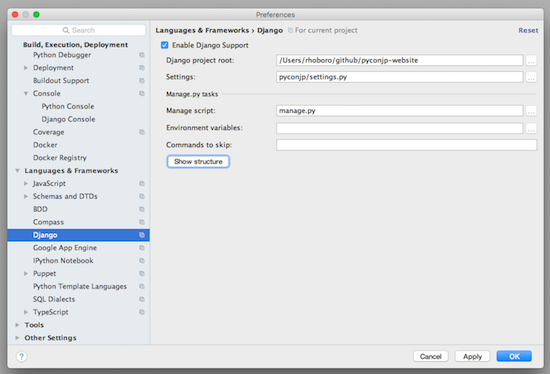This screenshot has height=374, width=550.
Task: Click the project-level icon beside Compass
Action: coord(142,222)
